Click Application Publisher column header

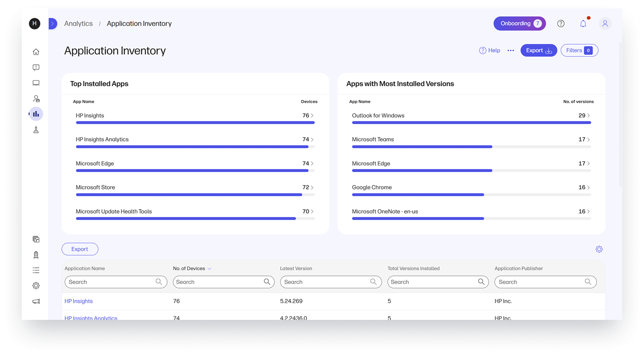pos(518,268)
